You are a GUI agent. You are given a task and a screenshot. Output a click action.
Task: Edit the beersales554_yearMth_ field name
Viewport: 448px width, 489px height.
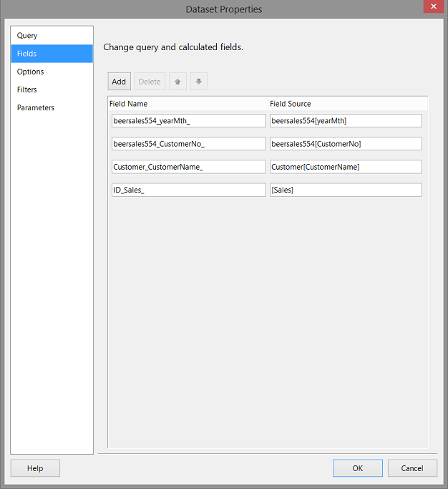coord(188,121)
